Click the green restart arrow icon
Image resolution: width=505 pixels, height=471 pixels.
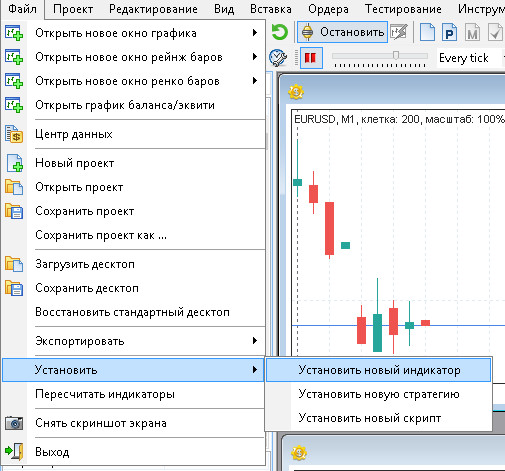279,32
